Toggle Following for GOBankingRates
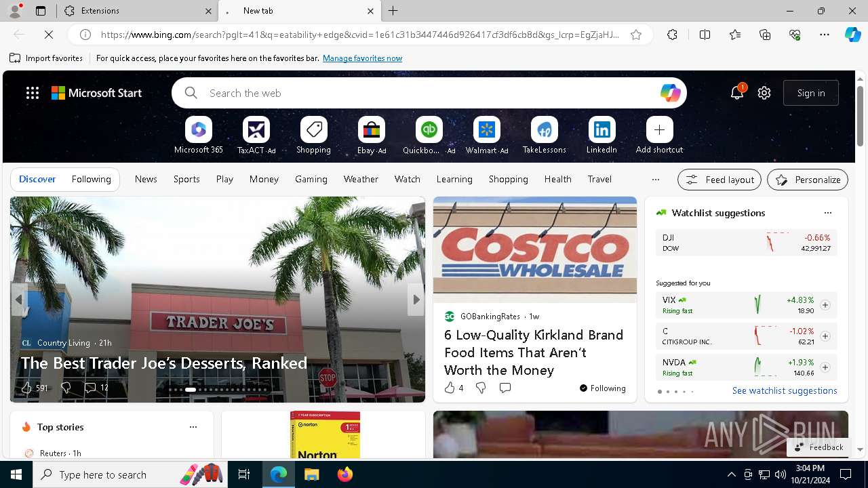This screenshot has height=488, width=868. click(x=602, y=388)
